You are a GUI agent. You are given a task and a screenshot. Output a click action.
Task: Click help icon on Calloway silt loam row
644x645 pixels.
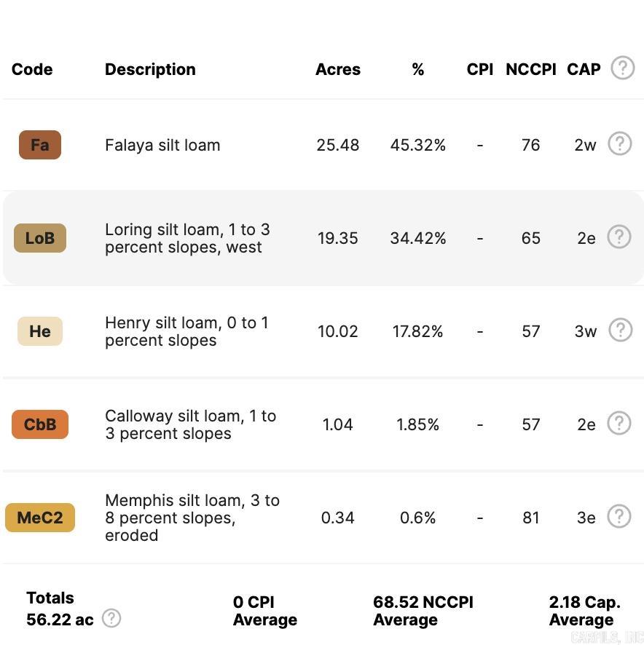619,423
